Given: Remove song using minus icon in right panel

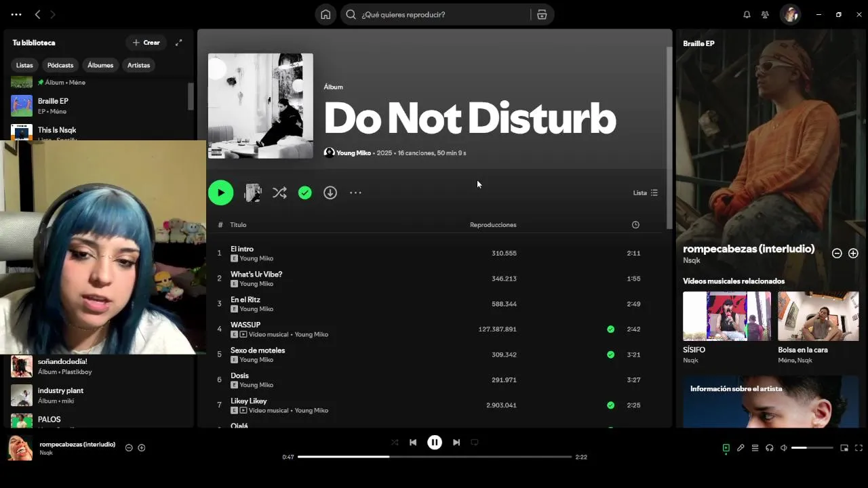Looking at the screenshot, I should (837, 253).
